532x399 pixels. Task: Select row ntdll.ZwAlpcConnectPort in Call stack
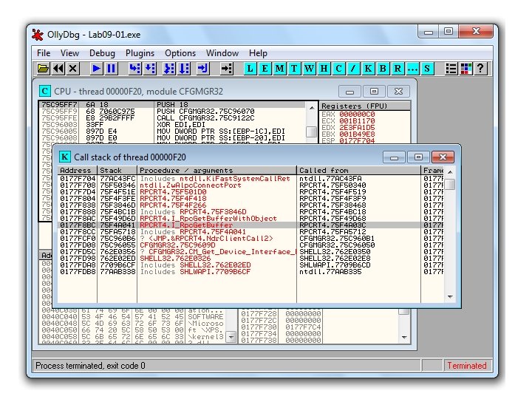pos(251,185)
